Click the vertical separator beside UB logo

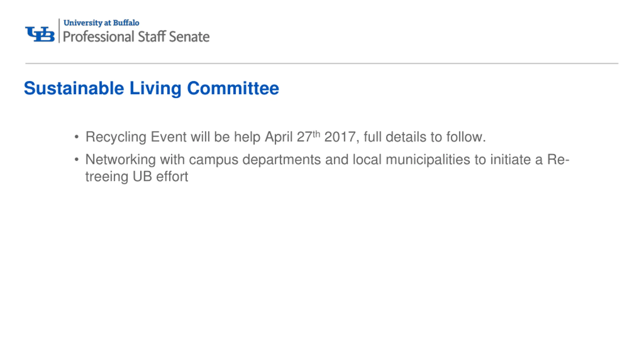59,31
